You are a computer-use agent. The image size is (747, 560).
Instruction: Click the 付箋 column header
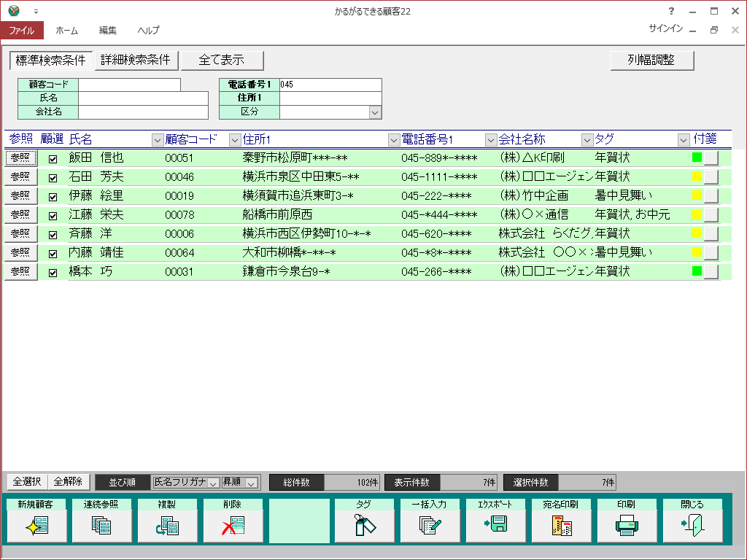705,139
